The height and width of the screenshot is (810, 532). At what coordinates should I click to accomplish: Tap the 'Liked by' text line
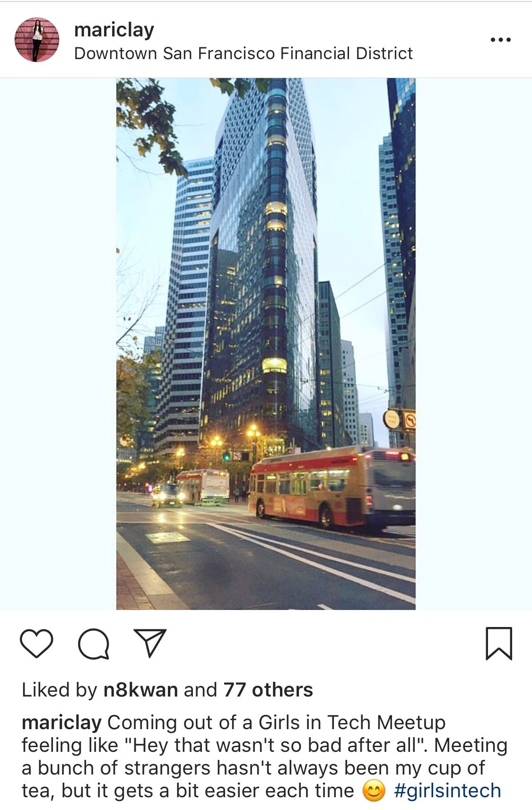167,690
